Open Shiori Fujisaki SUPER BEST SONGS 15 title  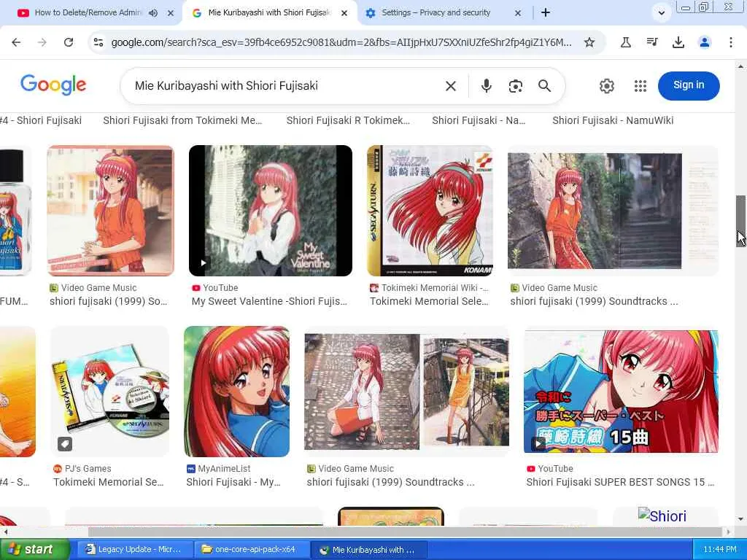point(620,483)
